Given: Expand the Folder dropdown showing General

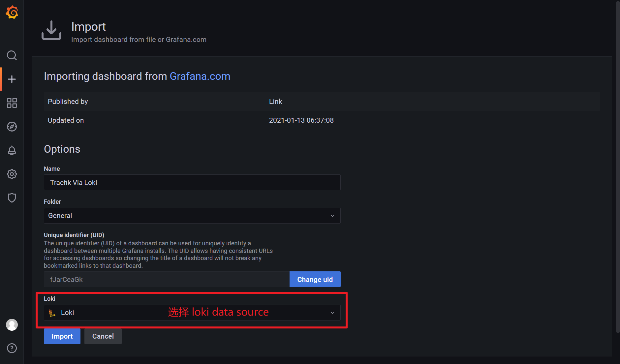Looking at the screenshot, I should pyautogui.click(x=192, y=216).
